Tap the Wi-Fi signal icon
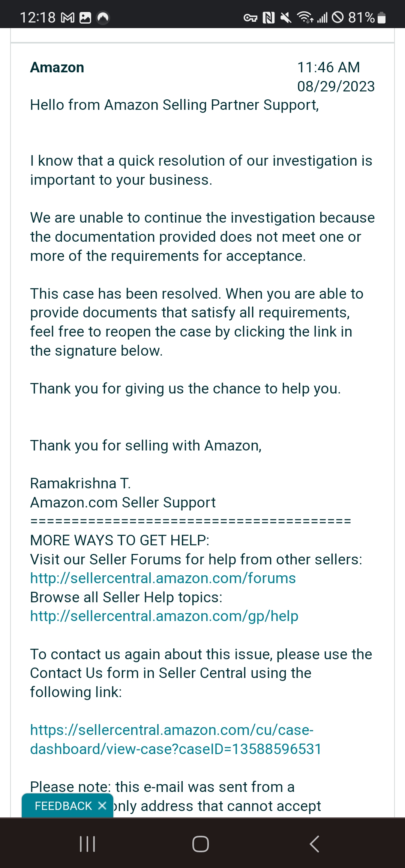The width and height of the screenshot is (405, 868). click(x=305, y=17)
